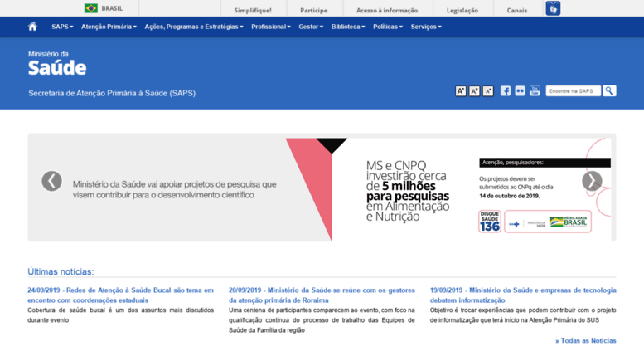Open Secretaria de Atenção Primária à Saúde link
644x351 pixels.
tap(112, 93)
